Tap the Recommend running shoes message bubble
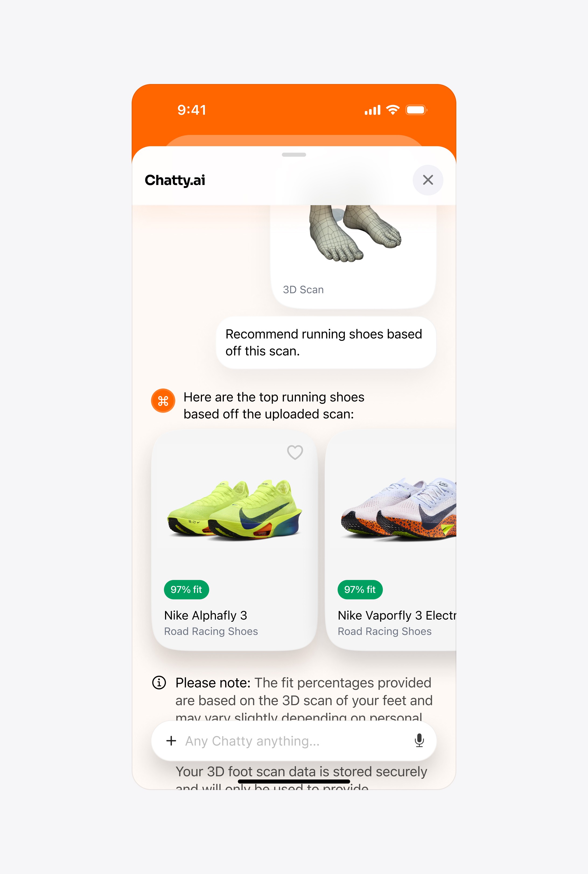588x874 pixels. point(325,342)
